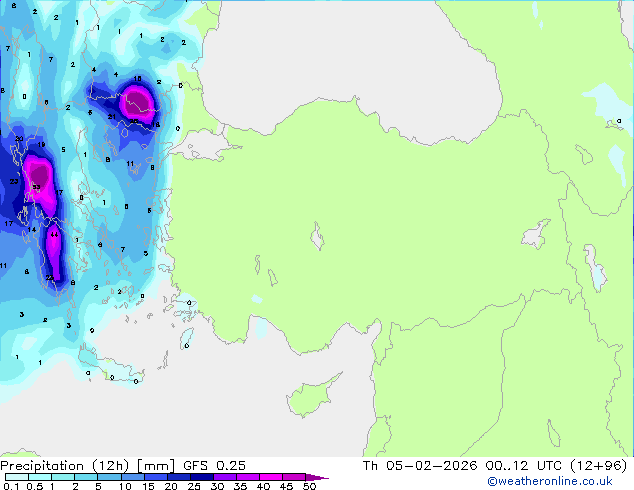Click legend tick label '25'
Screen dimensions: 634x490
pos(194,486)
